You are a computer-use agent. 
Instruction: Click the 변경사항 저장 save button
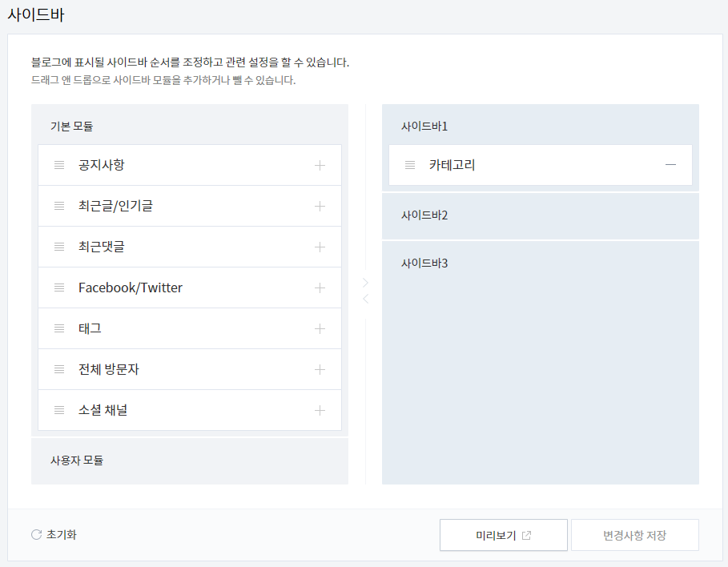click(634, 535)
